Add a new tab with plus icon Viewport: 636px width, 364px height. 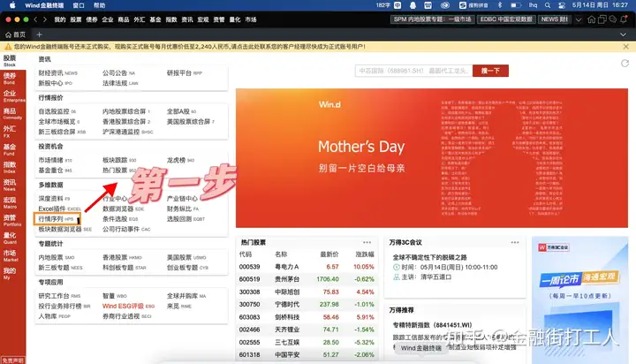(40, 34)
